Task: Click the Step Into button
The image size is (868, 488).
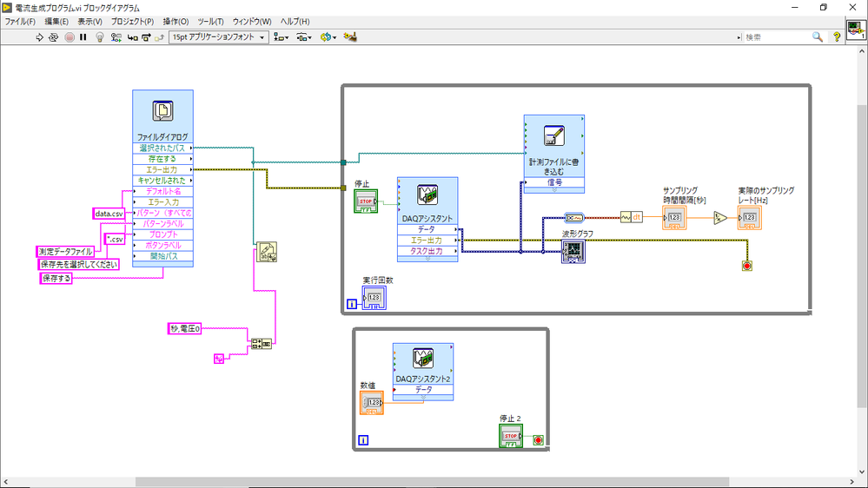Action: [x=132, y=37]
